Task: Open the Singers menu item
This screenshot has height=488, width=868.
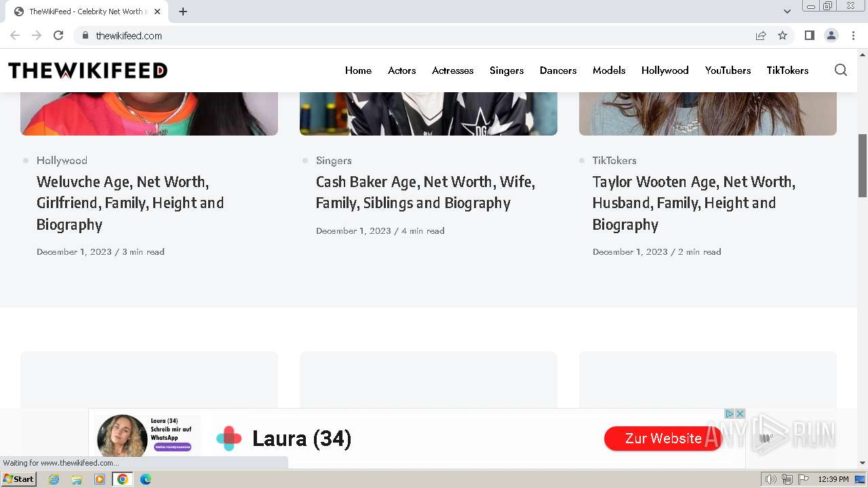Action: pos(507,70)
